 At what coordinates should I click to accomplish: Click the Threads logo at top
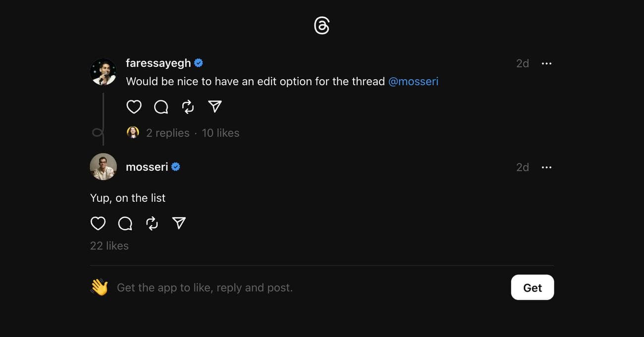(x=322, y=26)
